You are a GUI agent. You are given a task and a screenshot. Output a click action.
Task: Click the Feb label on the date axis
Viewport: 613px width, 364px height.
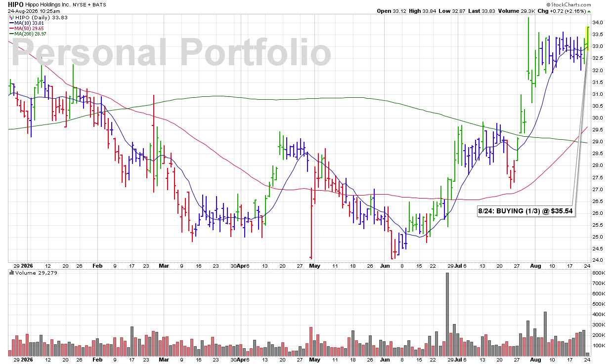[x=97, y=265]
